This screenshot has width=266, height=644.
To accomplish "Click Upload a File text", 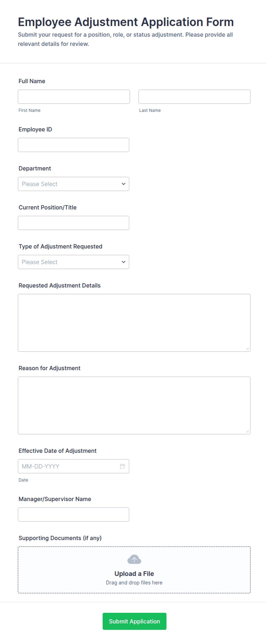I will 134,574.
